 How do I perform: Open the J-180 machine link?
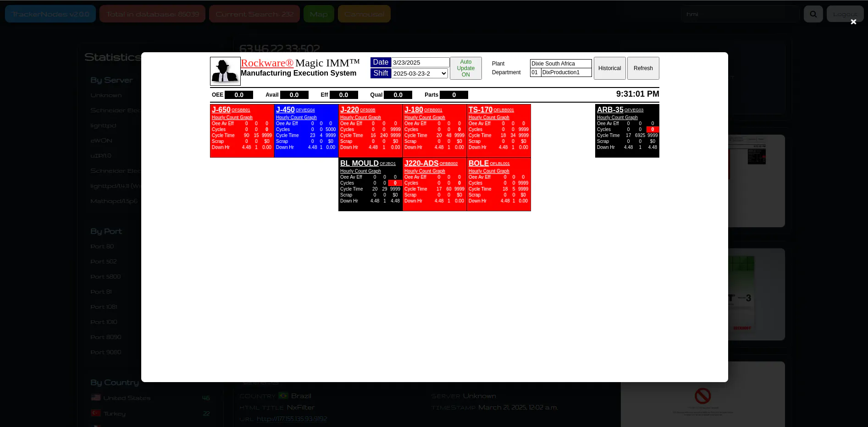(x=414, y=110)
